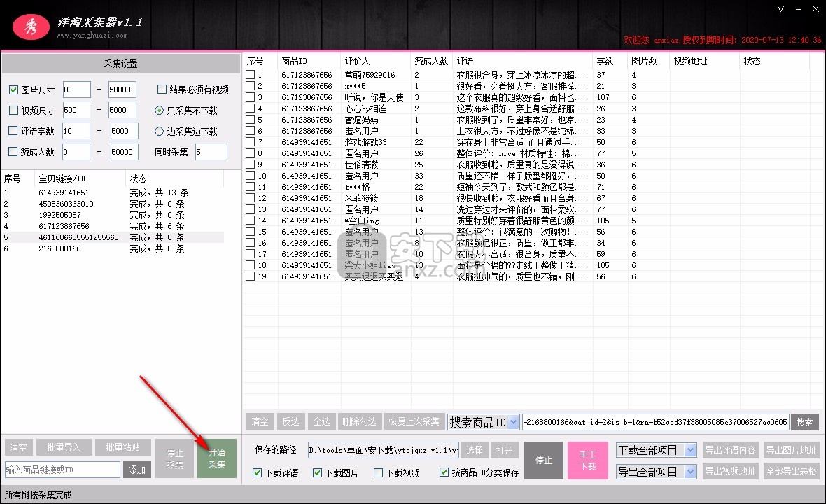The image size is (826, 504).
Task: Toggle the 视频尺寸 checkbox
Action: point(14,110)
